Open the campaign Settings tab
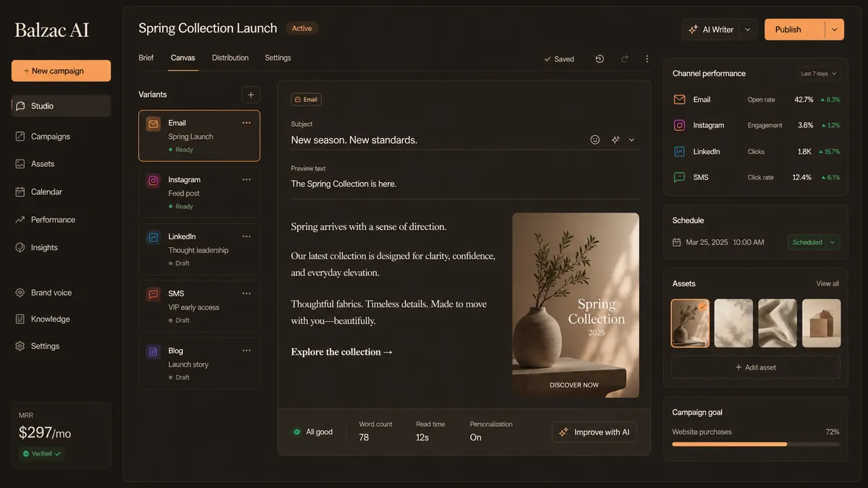 [278, 58]
